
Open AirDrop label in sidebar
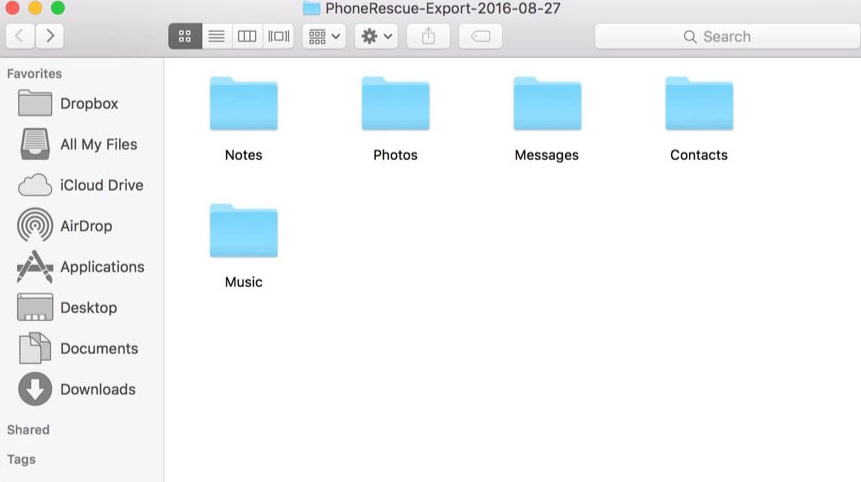click(86, 226)
